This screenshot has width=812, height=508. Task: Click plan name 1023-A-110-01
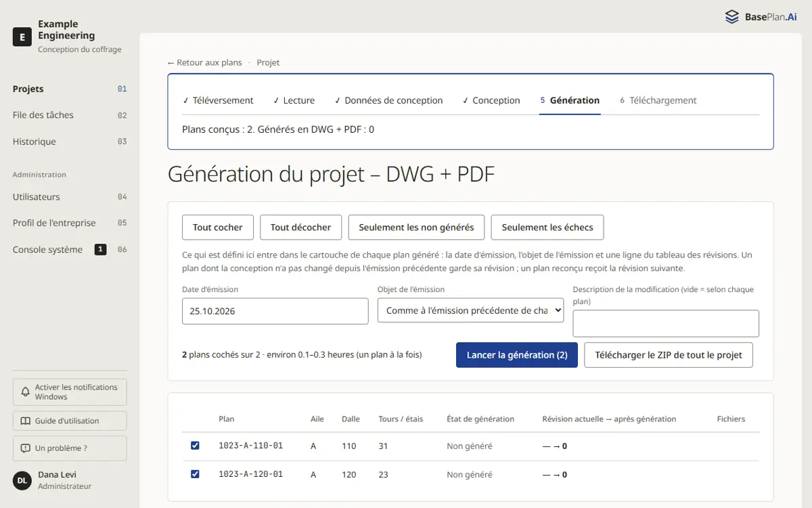pos(251,446)
